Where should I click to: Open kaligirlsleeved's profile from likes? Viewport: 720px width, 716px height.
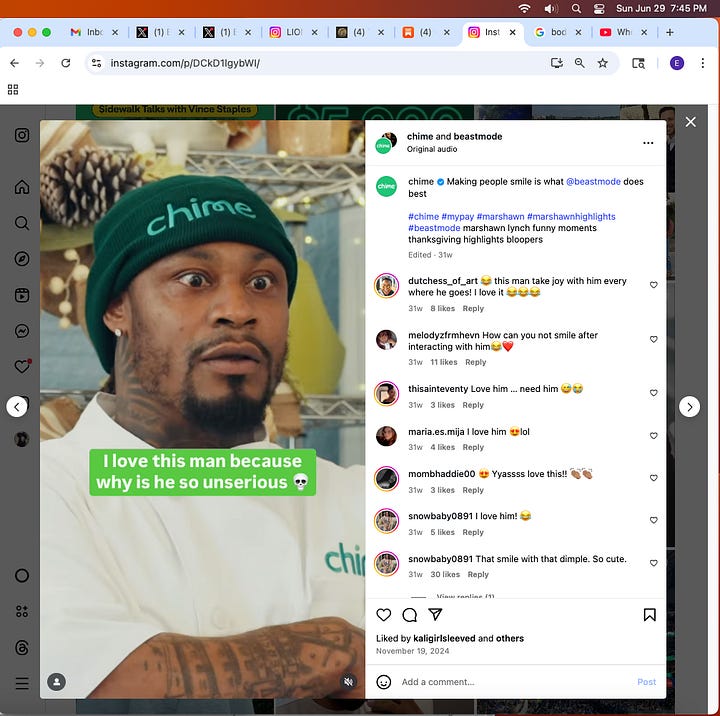coord(444,638)
